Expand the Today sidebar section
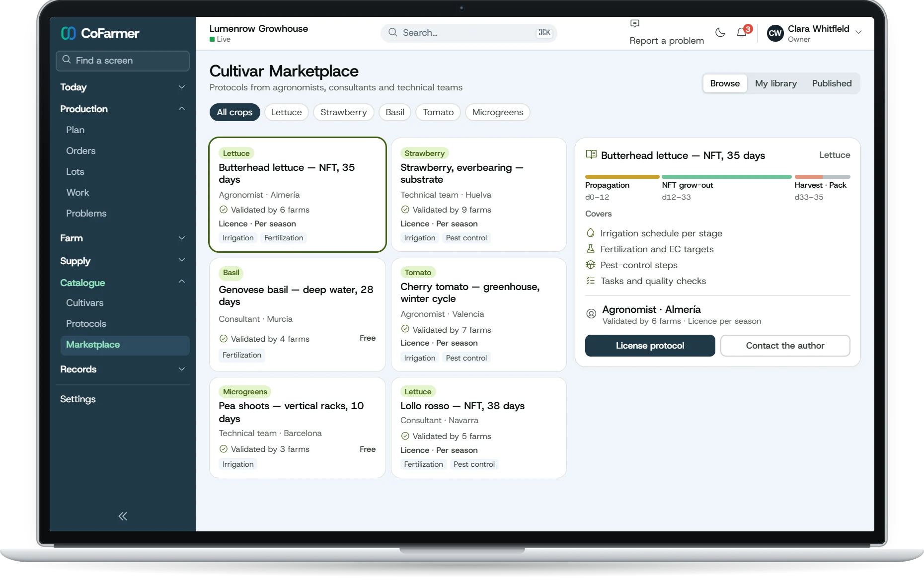The image size is (924, 585). coord(123,87)
